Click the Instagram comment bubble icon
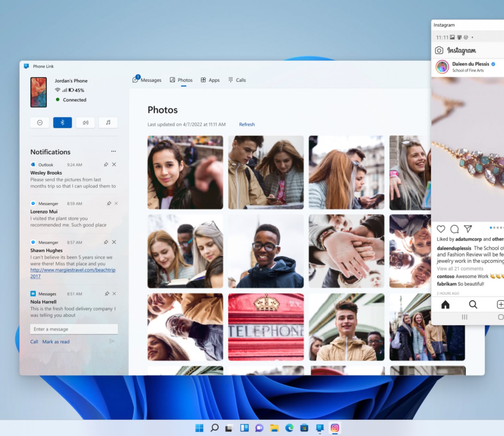Viewport: 504px width, 436px height. 454,229
